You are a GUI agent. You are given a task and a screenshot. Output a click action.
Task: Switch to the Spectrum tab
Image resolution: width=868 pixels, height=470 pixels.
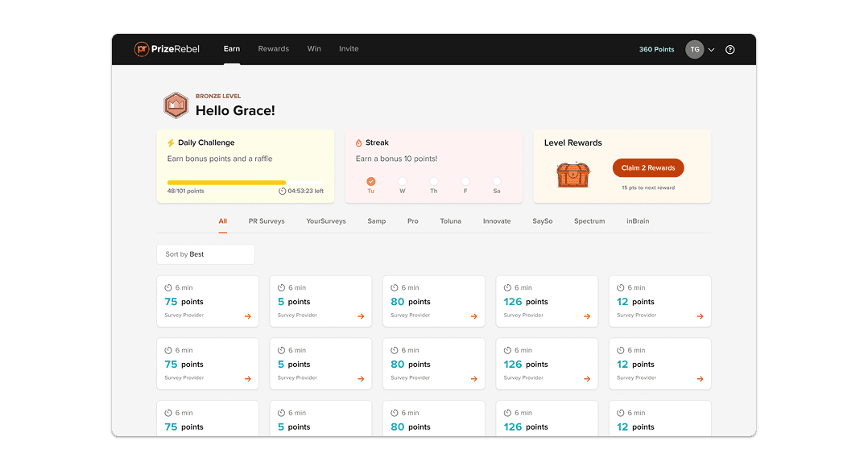coord(589,221)
